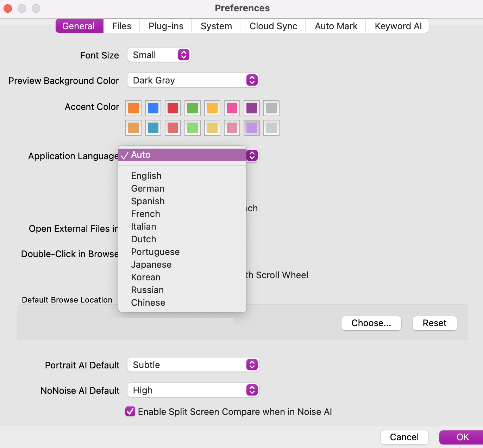This screenshot has width=483, height=448.
Task: Go to the Cloud Sync tab
Action: [273, 26]
